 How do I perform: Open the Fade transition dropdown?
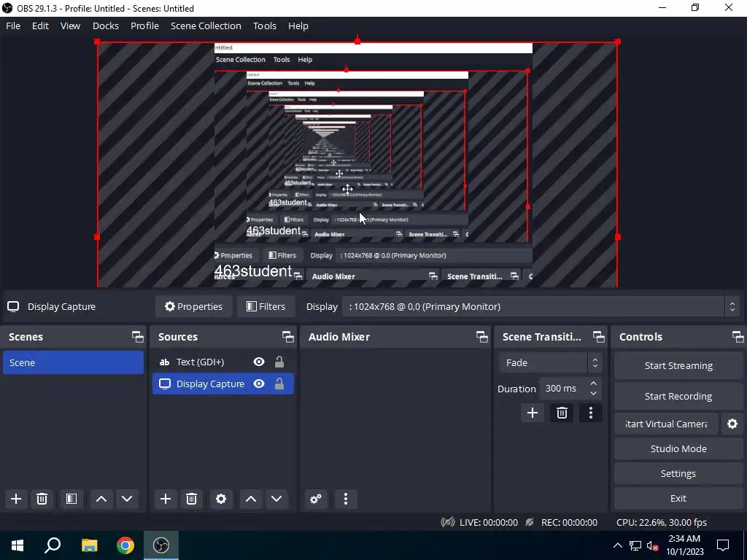(550, 363)
